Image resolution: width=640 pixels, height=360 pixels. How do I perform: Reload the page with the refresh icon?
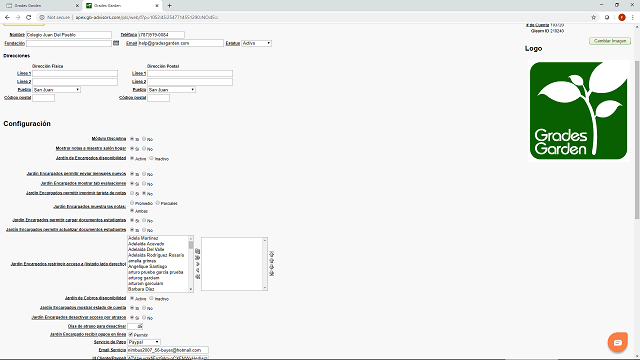click(29, 17)
